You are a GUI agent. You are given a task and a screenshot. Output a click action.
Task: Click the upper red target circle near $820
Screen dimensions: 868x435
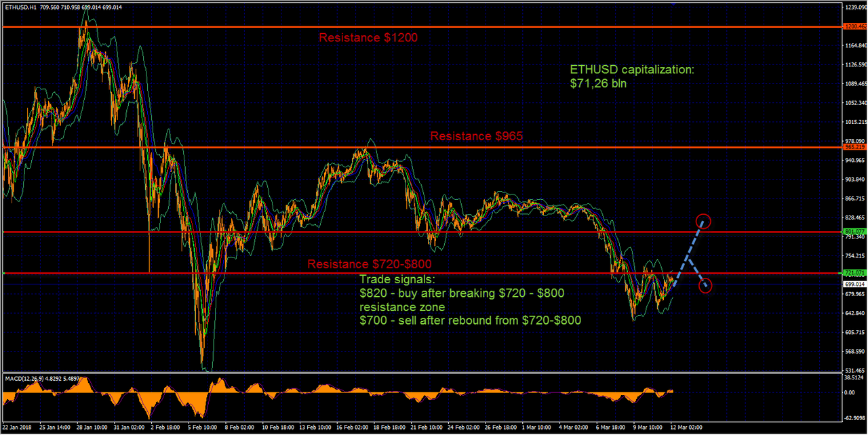(703, 221)
